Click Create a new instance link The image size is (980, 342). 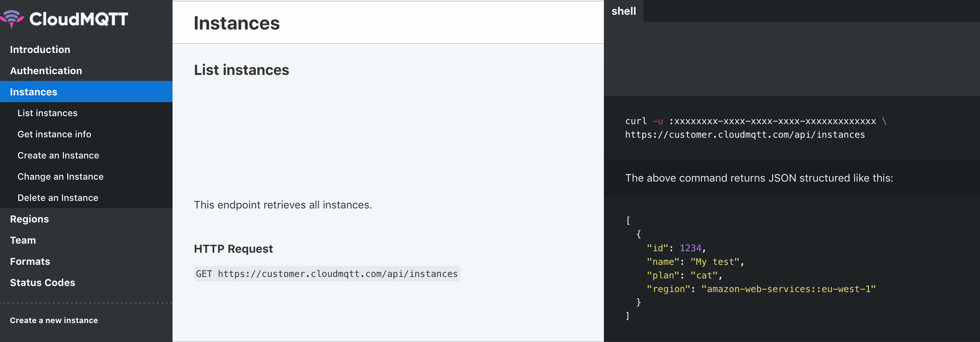coord(54,320)
